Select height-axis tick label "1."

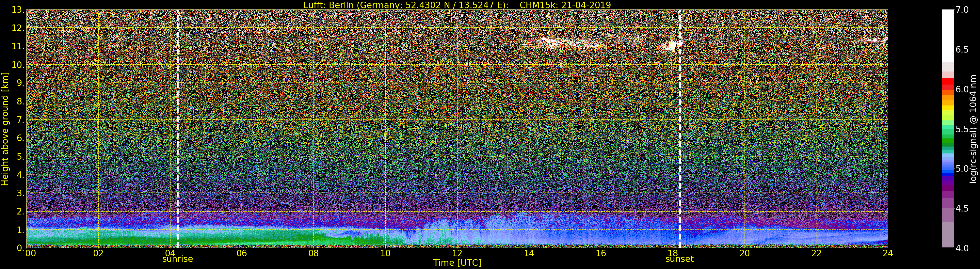click(x=21, y=230)
